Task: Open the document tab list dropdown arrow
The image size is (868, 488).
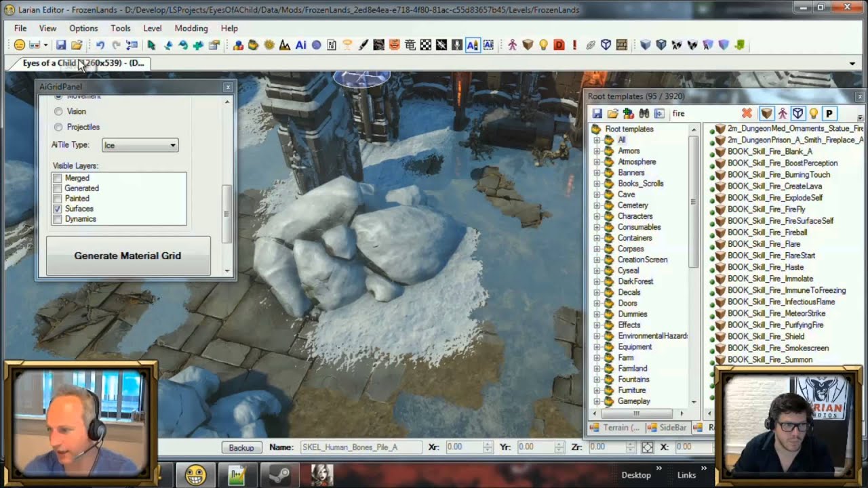Action: pos(852,64)
